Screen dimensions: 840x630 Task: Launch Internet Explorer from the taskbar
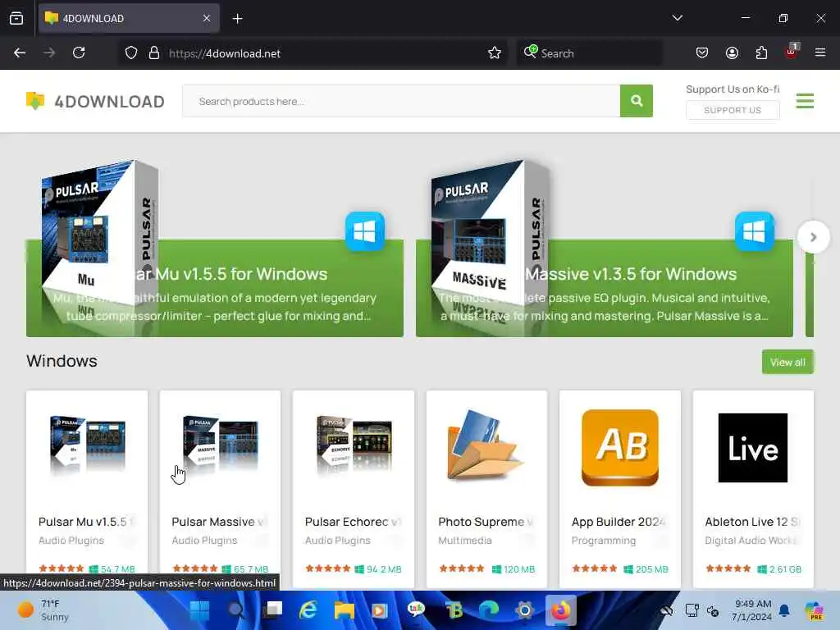pyautogui.click(x=308, y=610)
